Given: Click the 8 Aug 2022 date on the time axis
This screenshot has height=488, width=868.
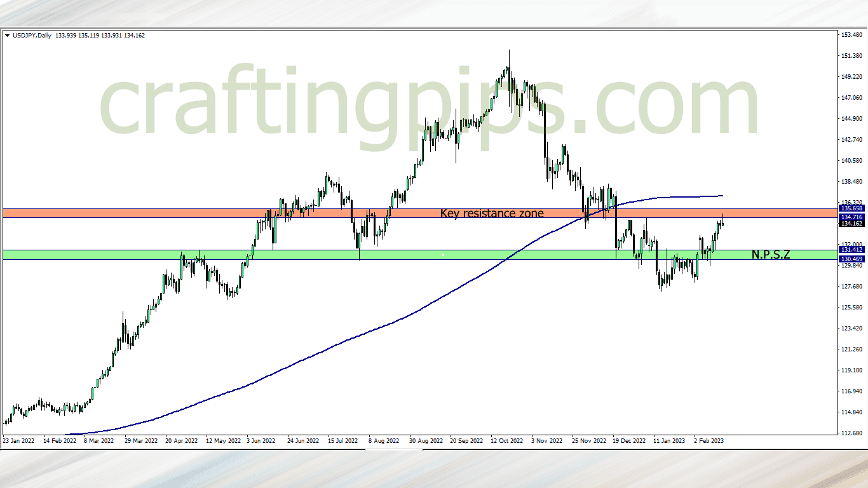Looking at the screenshot, I should coord(384,440).
